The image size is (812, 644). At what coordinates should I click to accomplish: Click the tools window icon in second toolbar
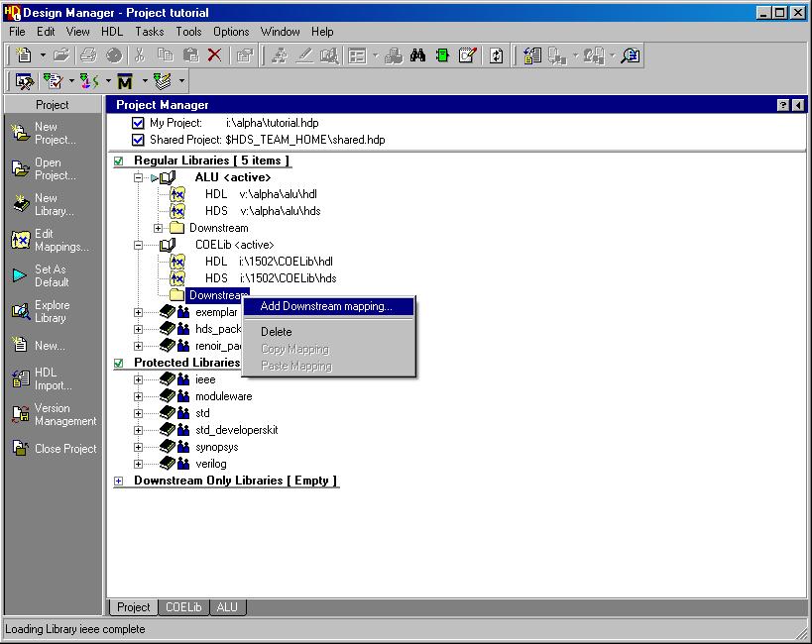tap(24, 81)
